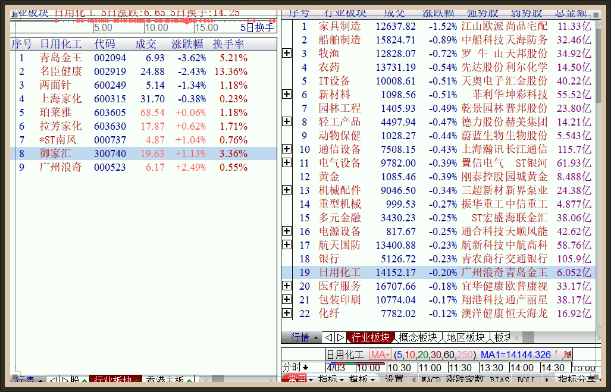Expand 机械配件 row plus icon
The height and width of the screenshot is (392, 611).
[x=287, y=190]
